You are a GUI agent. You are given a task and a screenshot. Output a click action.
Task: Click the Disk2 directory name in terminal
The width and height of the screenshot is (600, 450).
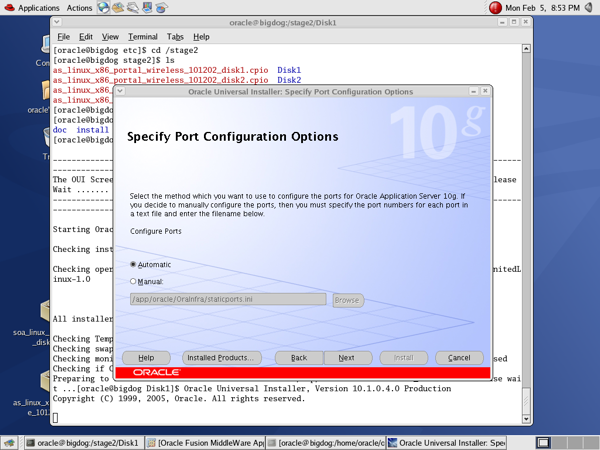(x=289, y=80)
